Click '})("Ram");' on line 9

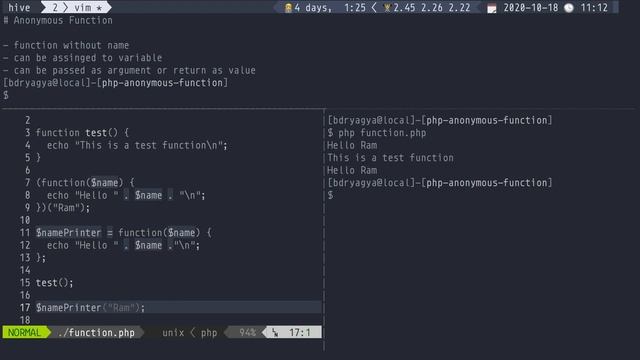(63, 208)
